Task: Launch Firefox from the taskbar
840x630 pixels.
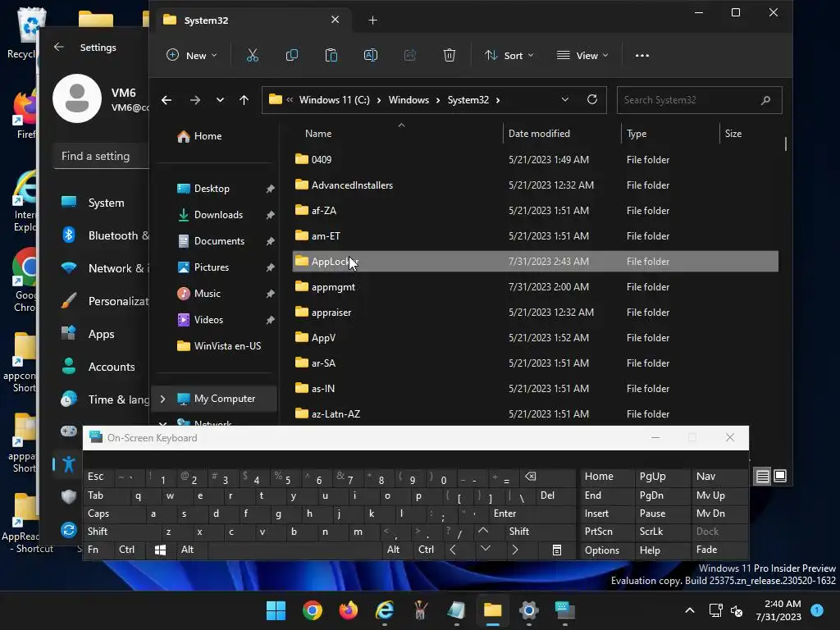Action: (348, 610)
